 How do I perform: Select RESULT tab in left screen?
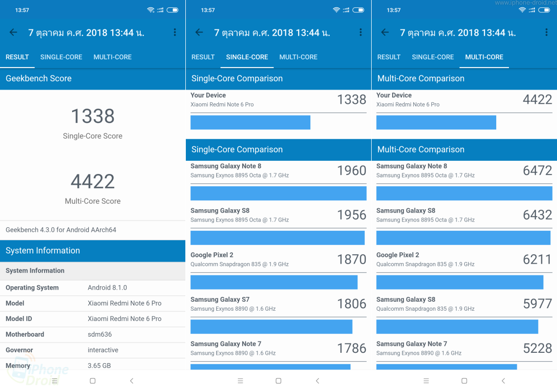(17, 57)
